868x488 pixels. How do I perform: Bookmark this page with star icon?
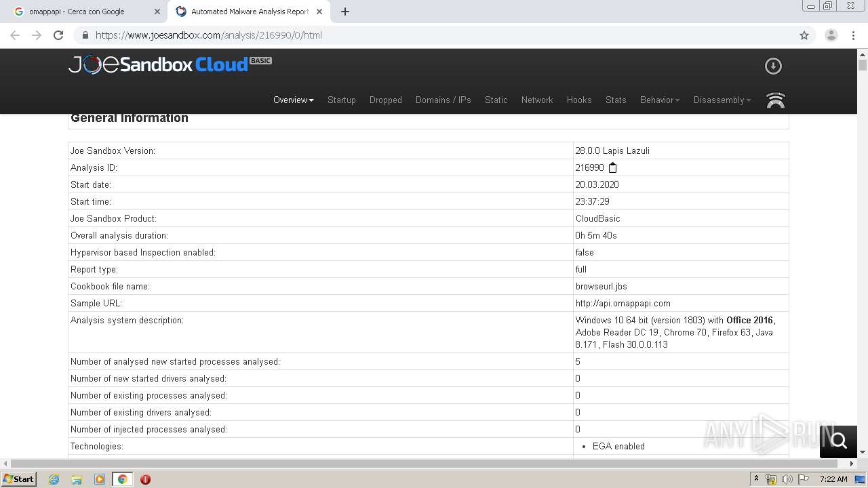click(x=804, y=35)
